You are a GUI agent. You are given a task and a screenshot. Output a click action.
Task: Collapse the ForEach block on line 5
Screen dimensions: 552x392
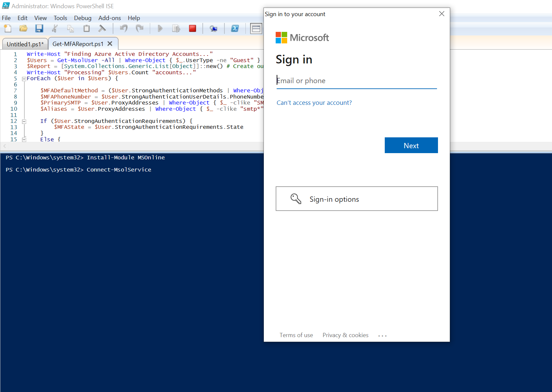pyautogui.click(x=24, y=79)
